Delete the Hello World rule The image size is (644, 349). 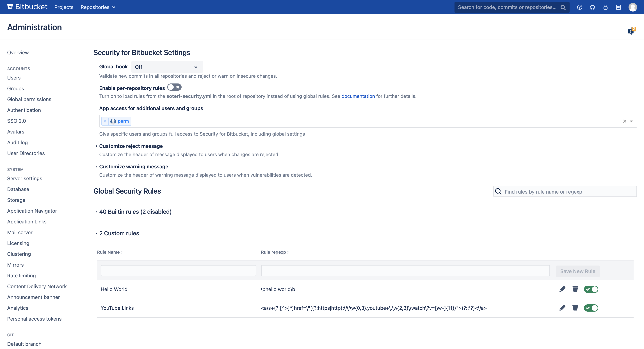[x=575, y=289]
